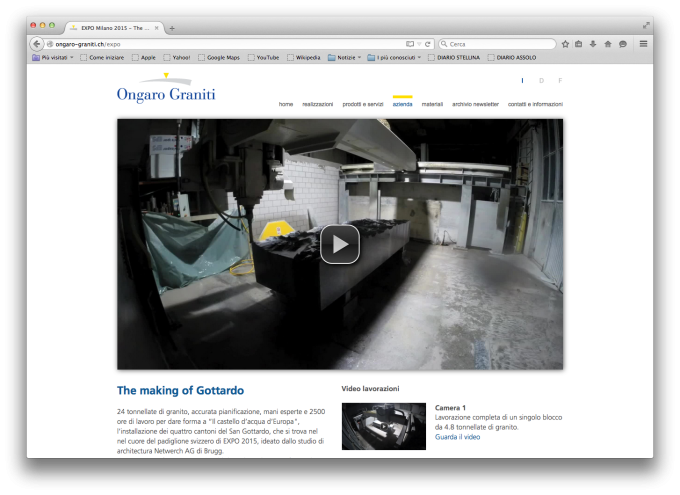The width and height of the screenshot is (680, 495).
Task: Open a new tab with plus button
Action: pos(172,28)
